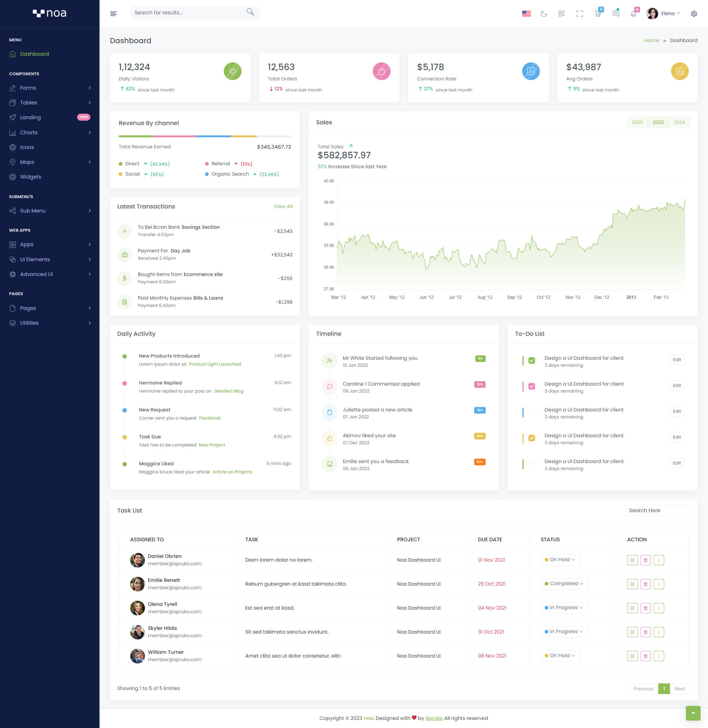Click the Next pagination button

pyautogui.click(x=680, y=689)
